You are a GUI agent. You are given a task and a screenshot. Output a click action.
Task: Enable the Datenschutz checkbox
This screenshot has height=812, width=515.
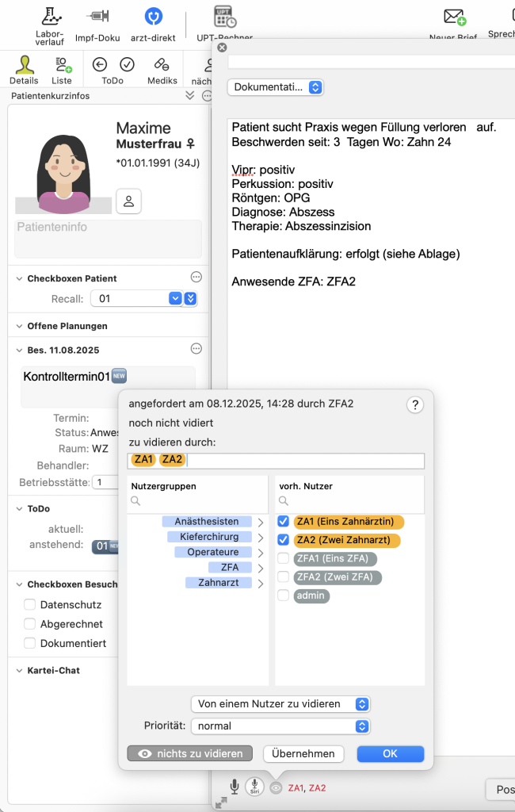(x=30, y=604)
